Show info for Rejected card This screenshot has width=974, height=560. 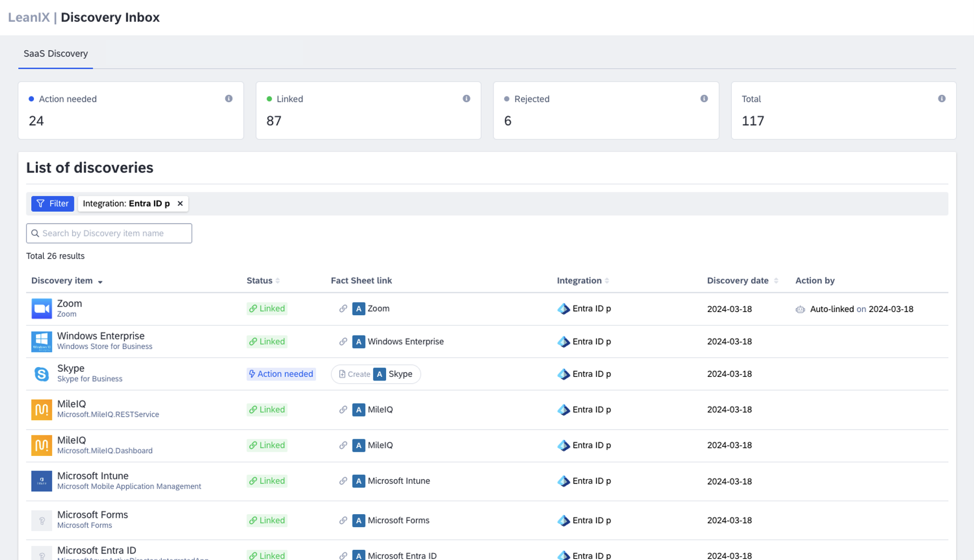click(x=704, y=99)
